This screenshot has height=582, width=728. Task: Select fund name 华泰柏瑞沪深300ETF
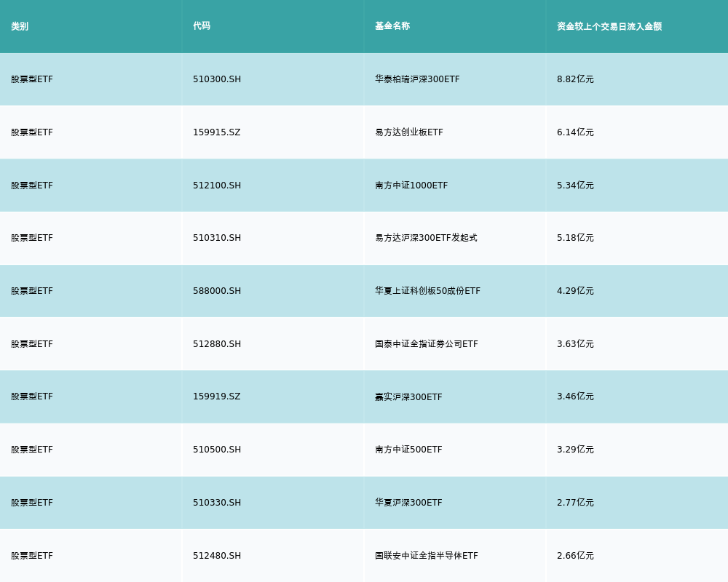point(417,79)
